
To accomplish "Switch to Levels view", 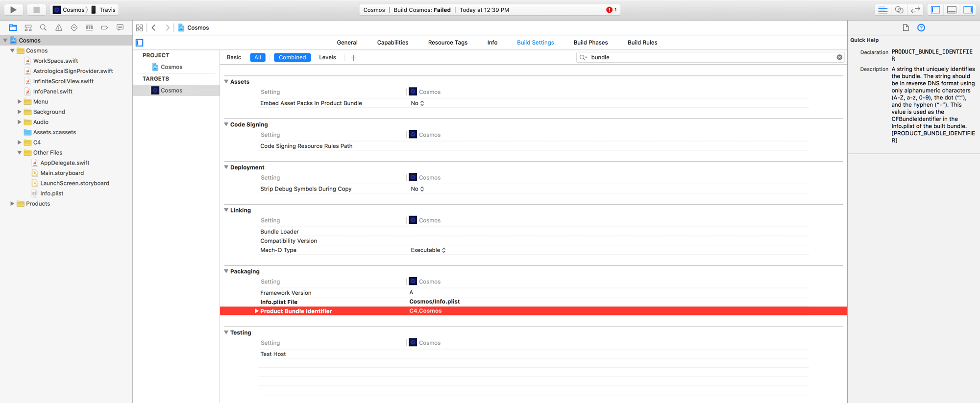I will pos(327,57).
